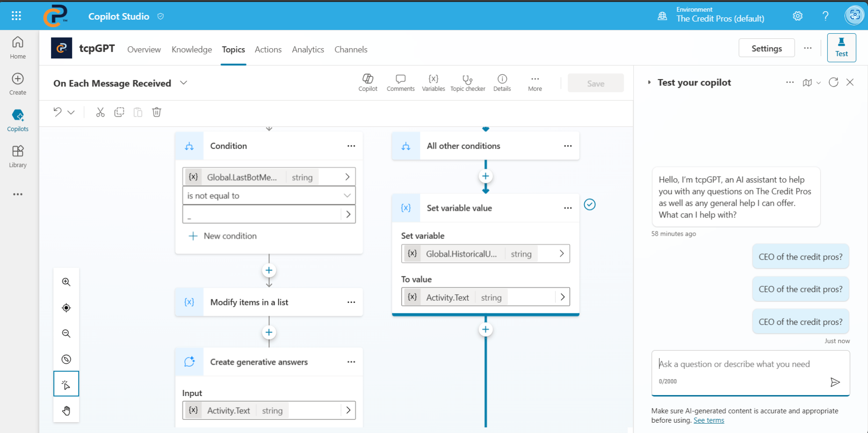The width and height of the screenshot is (868, 433).
Task: Open header more options next to Settings
Action: [808, 48]
